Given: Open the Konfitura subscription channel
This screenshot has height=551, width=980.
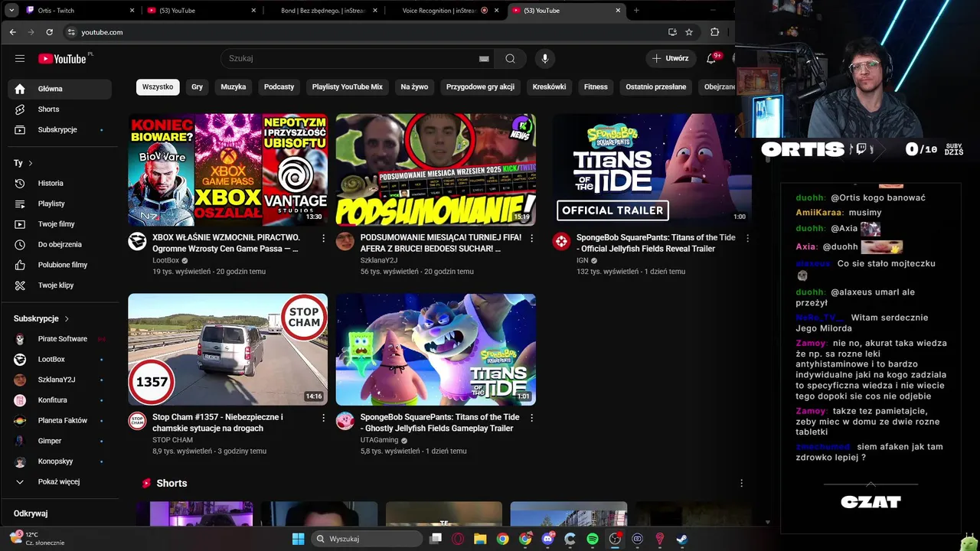Looking at the screenshot, I should coord(60,400).
